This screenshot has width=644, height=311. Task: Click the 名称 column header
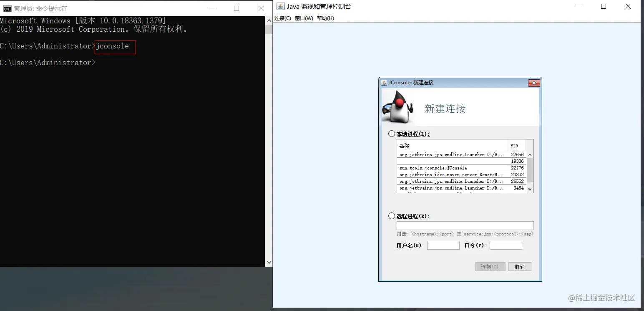(x=453, y=145)
